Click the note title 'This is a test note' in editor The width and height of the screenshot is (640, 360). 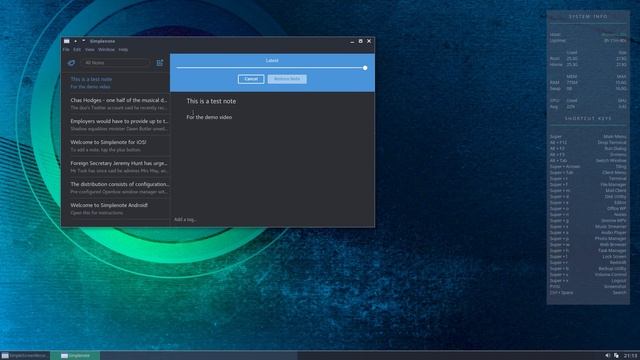coord(211,101)
